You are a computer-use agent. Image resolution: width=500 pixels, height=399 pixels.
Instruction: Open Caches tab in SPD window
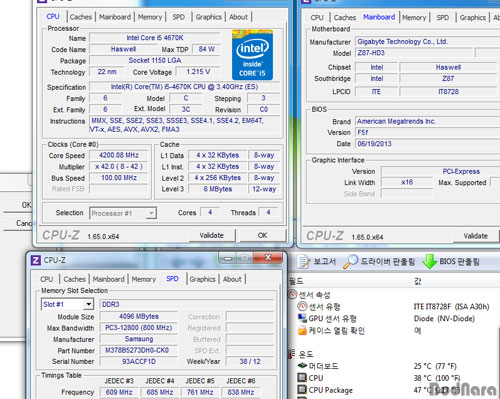(74, 279)
